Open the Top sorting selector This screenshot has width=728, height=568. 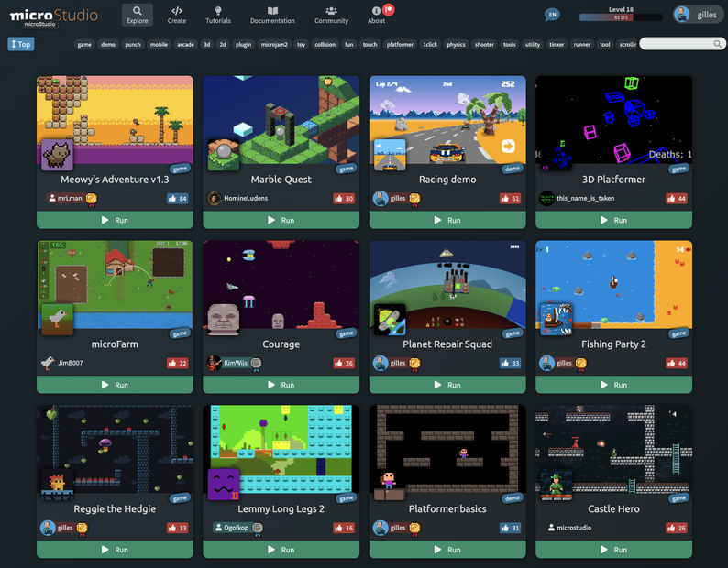tap(21, 44)
